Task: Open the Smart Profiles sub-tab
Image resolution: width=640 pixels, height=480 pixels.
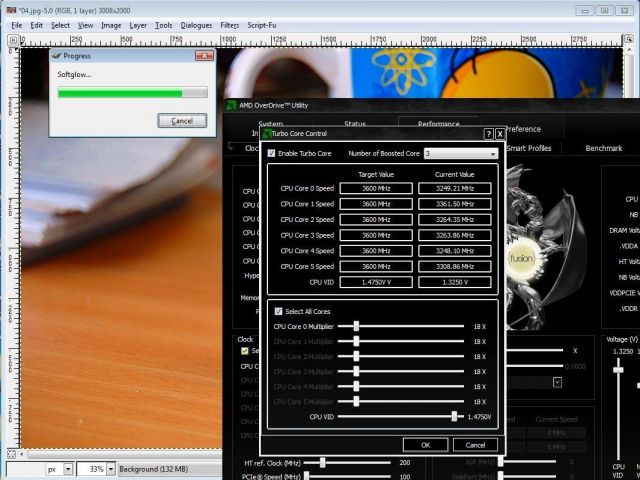Action: [529, 148]
